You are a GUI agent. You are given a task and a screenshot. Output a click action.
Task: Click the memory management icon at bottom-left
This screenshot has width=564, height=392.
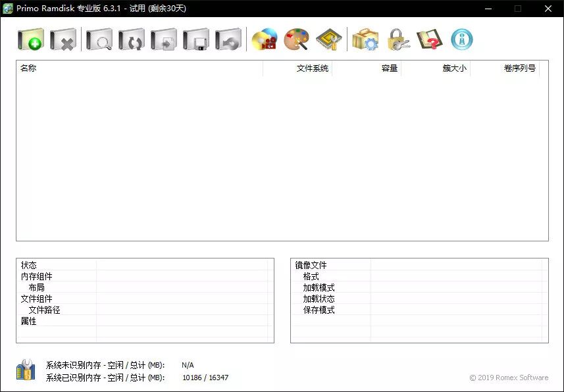(26, 370)
